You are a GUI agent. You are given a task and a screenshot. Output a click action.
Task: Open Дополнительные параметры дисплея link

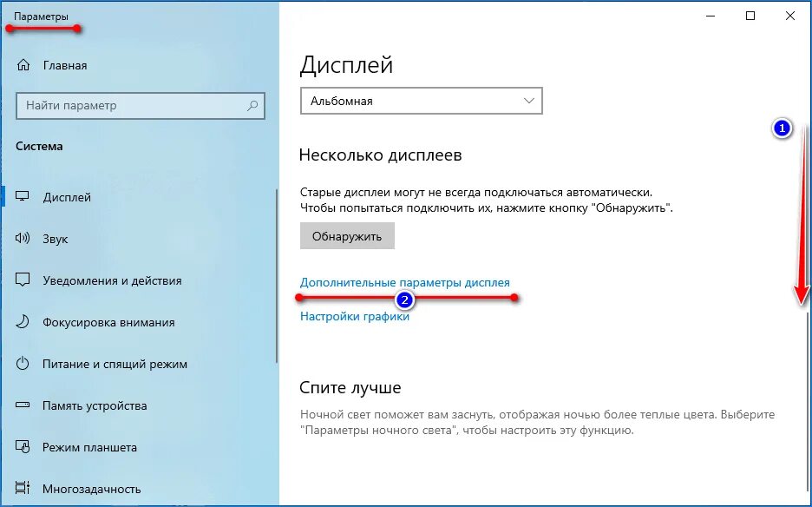pyautogui.click(x=404, y=282)
